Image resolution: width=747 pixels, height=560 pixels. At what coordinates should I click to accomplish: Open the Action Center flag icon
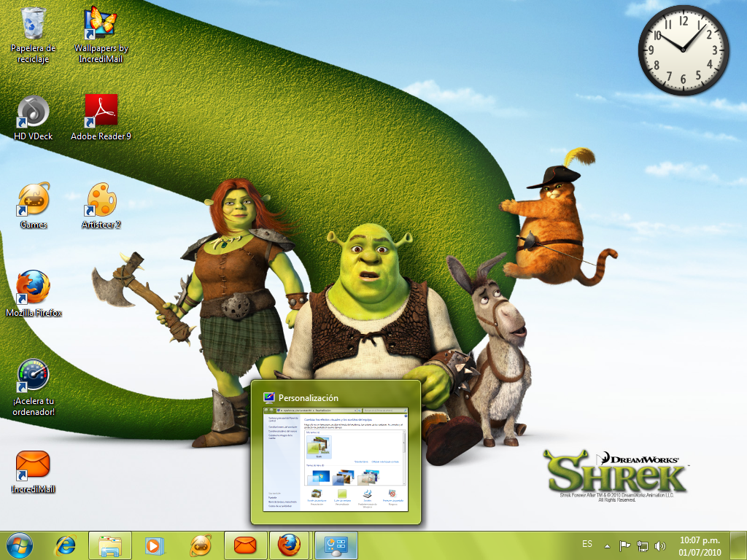(x=624, y=545)
